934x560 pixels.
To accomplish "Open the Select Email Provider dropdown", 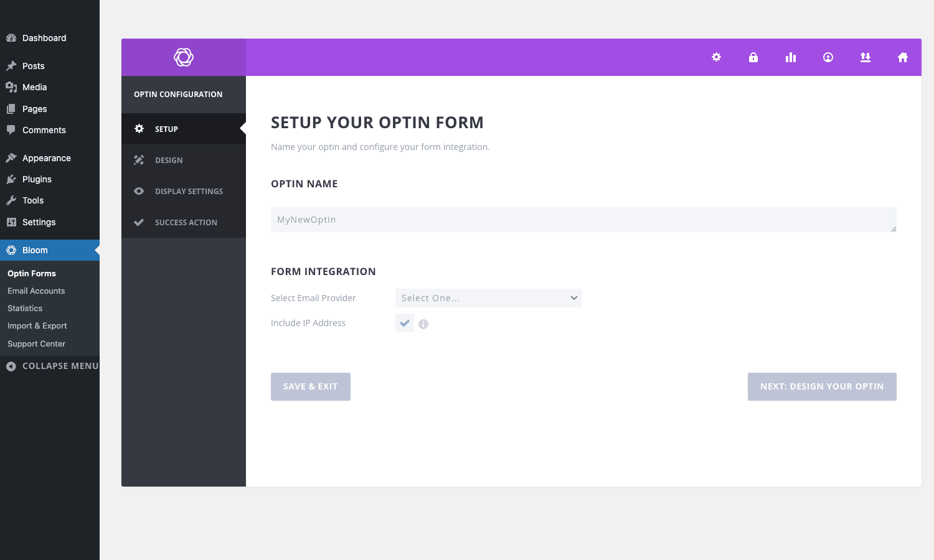I will pyautogui.click(x=489, y=298).
